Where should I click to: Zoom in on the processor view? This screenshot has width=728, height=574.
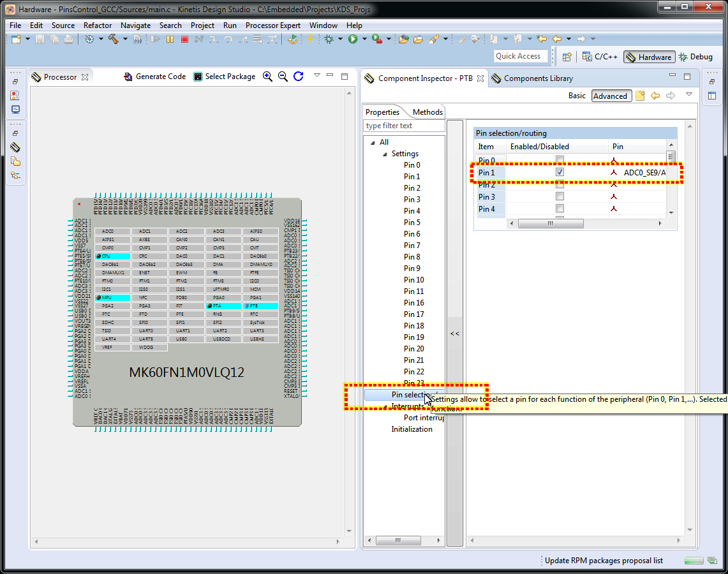click(x=267, y=77)
